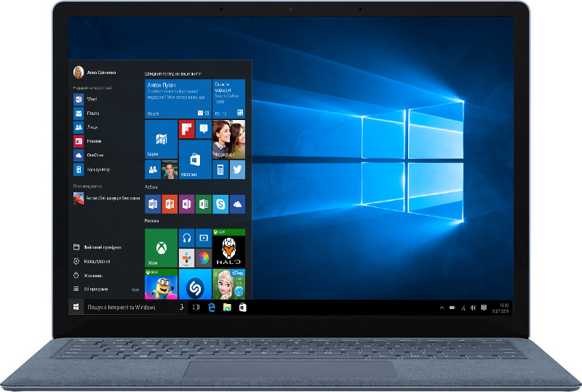Open the contact photo tile next to People
This screenshot has height=392, width=582.
click(170, 169)
